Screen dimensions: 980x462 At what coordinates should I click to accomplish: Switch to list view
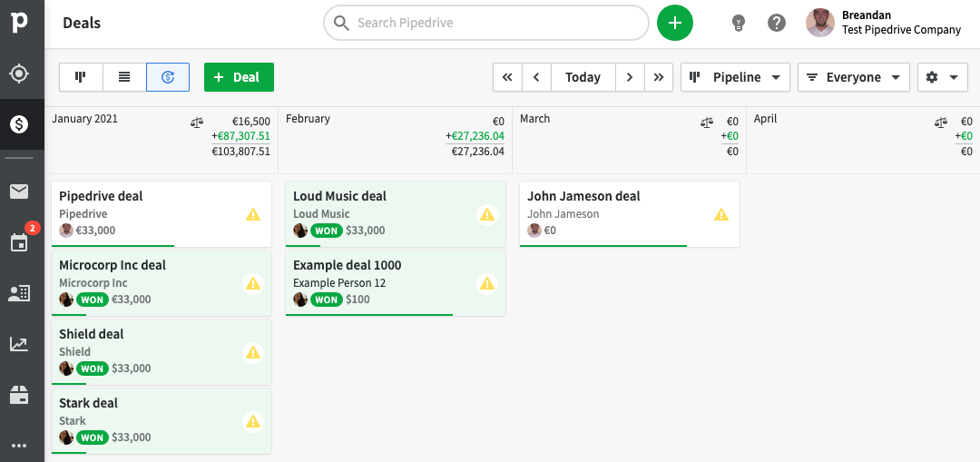[124, 77]
